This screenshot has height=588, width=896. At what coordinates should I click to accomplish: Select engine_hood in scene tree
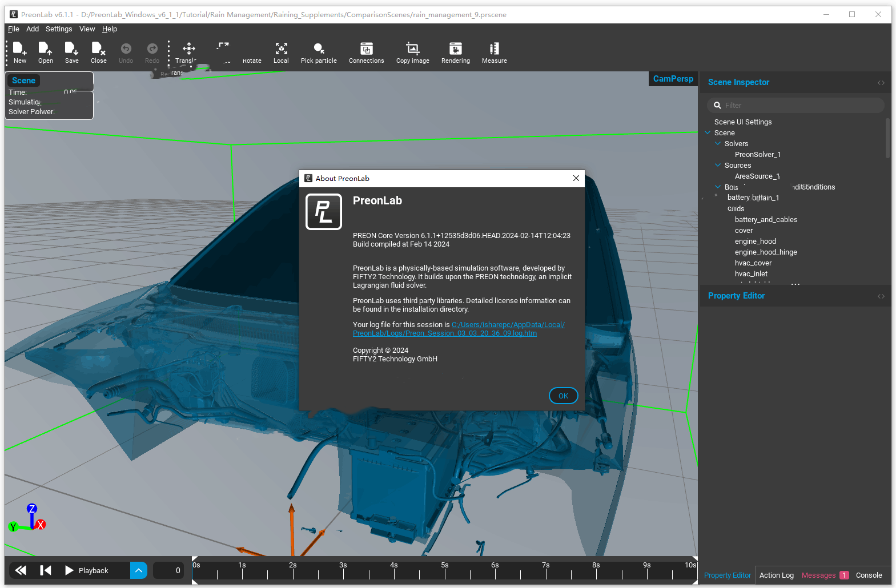756,241
